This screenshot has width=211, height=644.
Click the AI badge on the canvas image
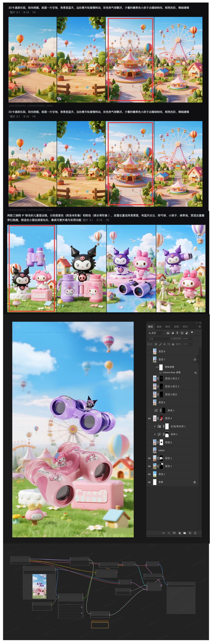(18, 327)
